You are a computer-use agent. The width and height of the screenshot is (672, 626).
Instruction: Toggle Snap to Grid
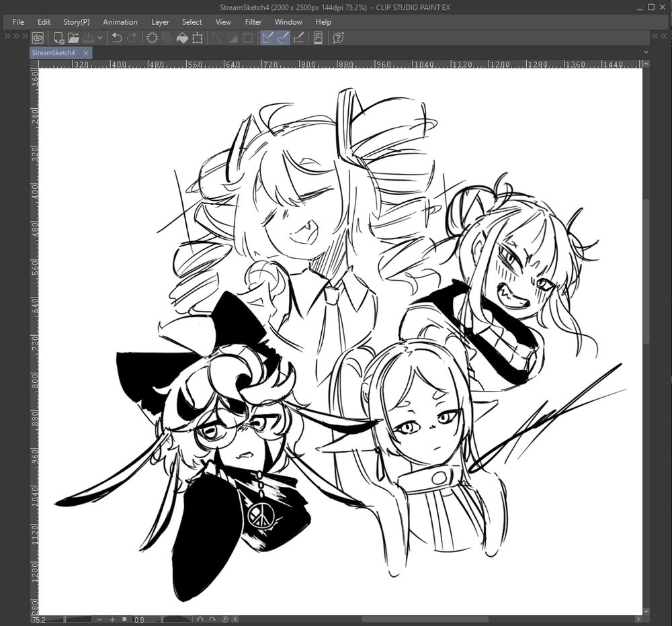(299, 38)
